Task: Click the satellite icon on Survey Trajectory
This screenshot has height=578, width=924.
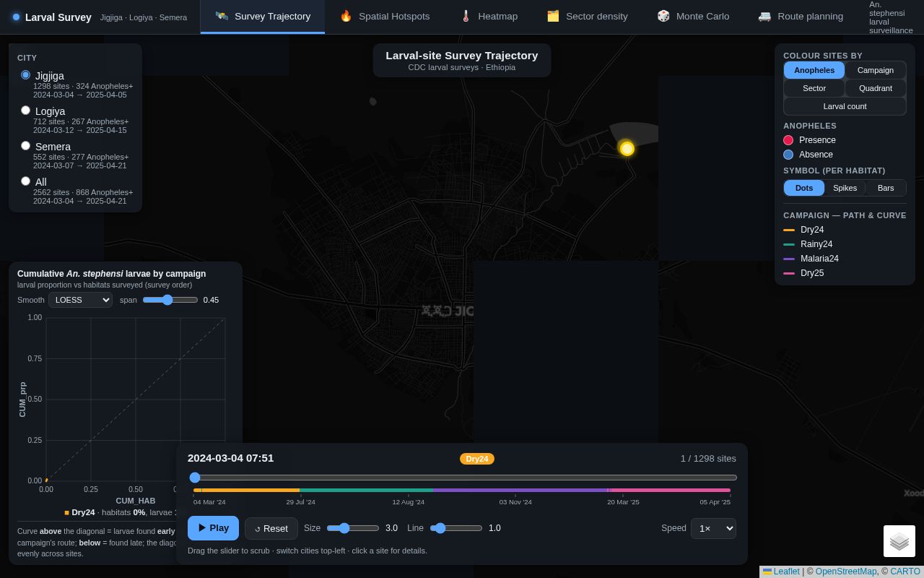Action: tap(222, 16)
